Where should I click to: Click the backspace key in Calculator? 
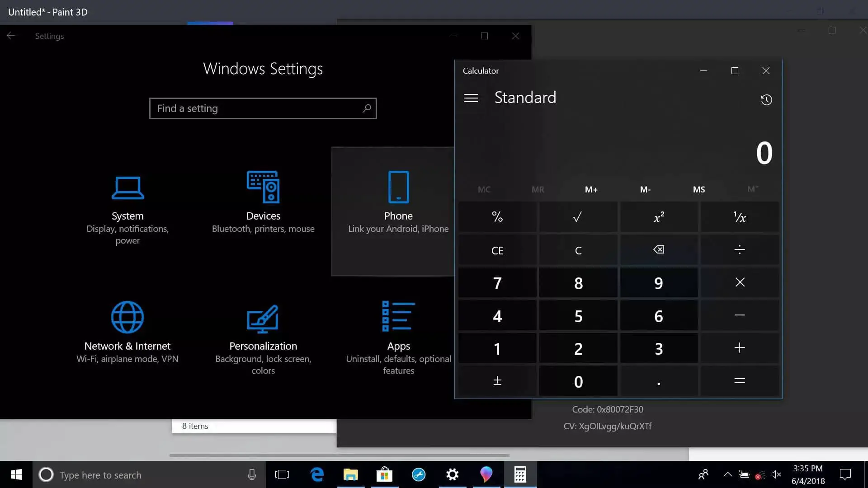pos(659,250)
